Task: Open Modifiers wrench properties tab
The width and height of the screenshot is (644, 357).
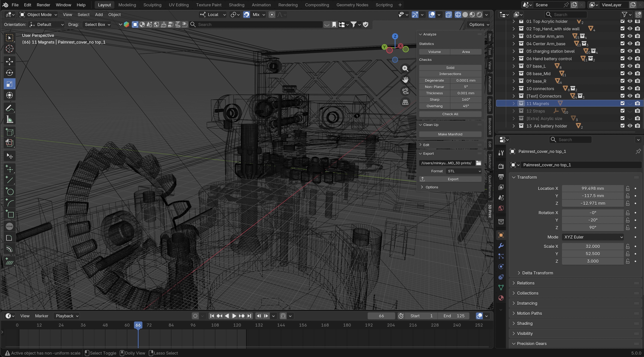Action: 501,246
